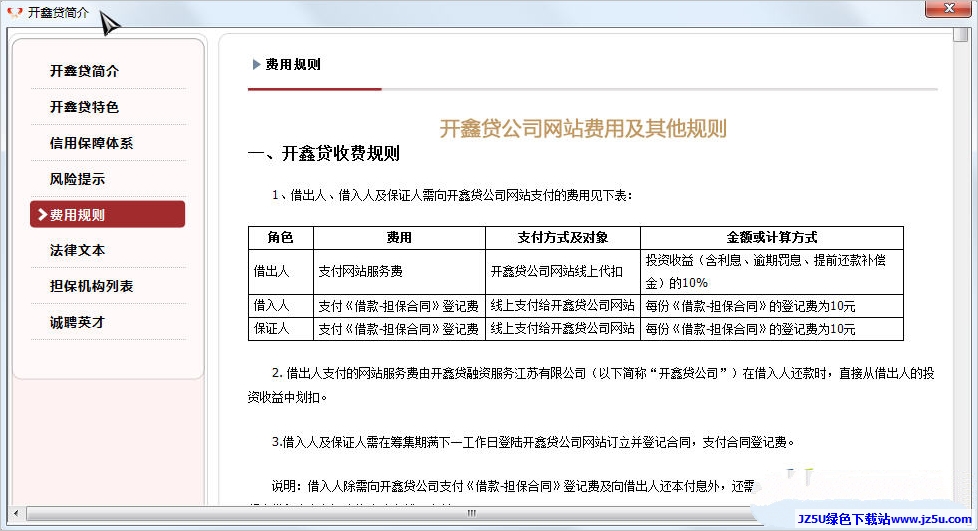Click the 10% investment income cell
The height and width of the screenshot is (531, 978).
772,272
